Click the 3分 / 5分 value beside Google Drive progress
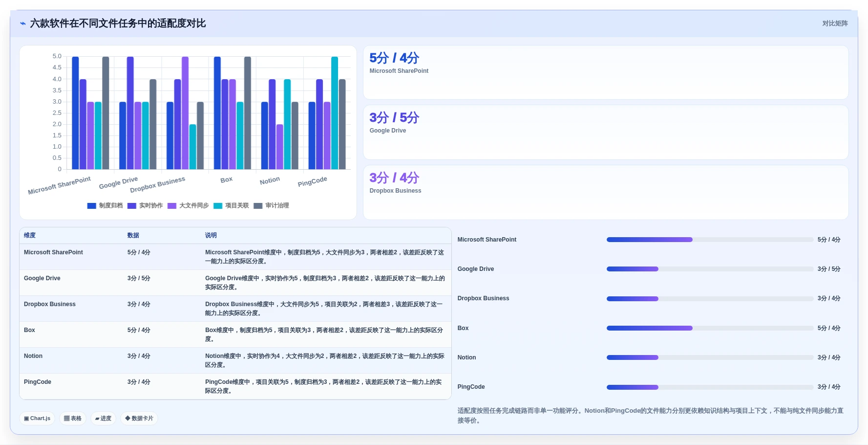868x445 pixels. coord(829,269)
